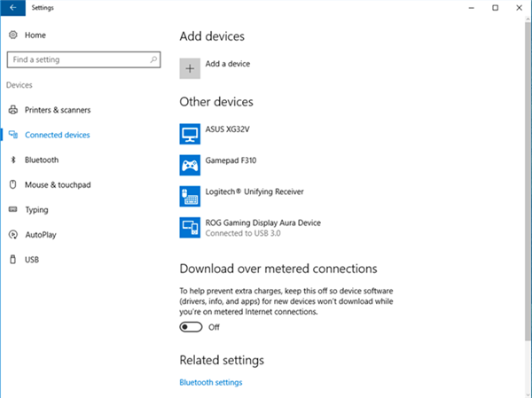Click the search magnifier icon in the Find a setting box

coord(153,60)
